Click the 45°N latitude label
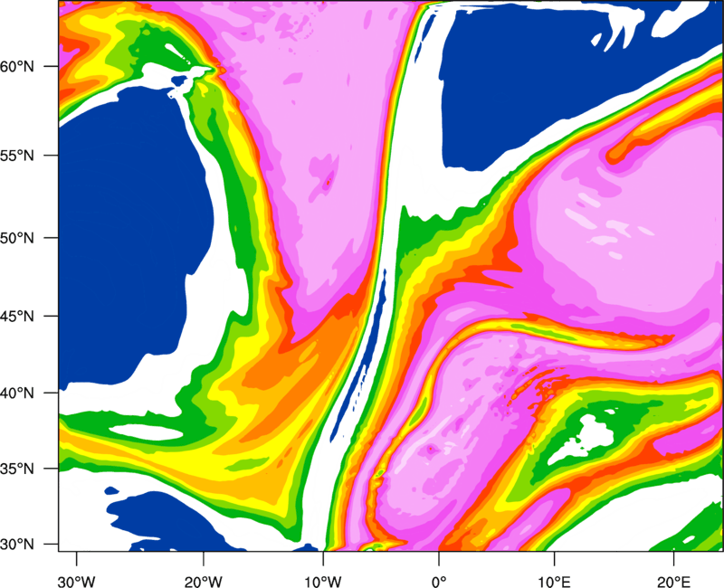Viewport: 724px width, 588px height. (17, 317)
